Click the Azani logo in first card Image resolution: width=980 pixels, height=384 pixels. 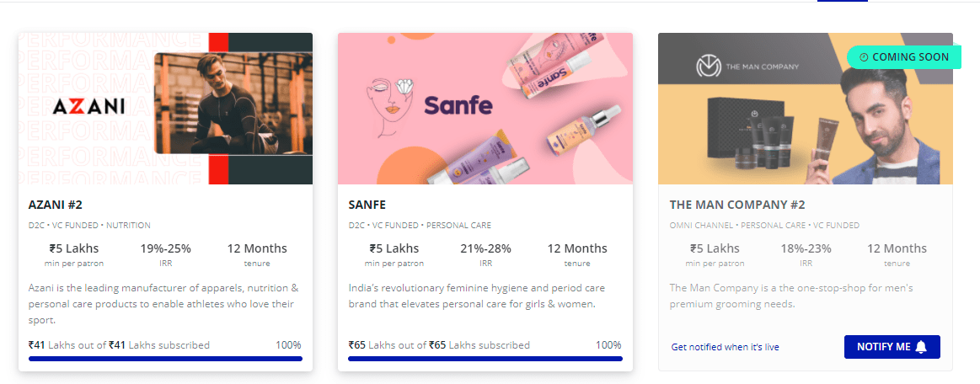point(88,106)
